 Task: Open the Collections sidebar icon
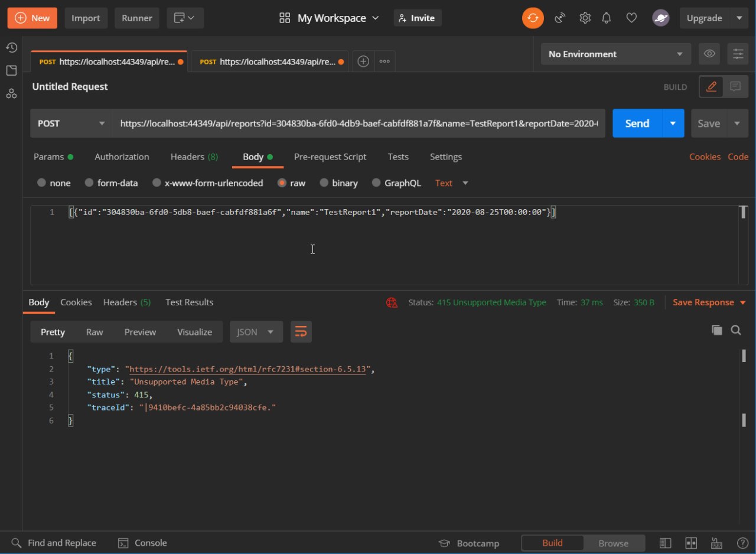pyautogui.click(x=11, y=71)
